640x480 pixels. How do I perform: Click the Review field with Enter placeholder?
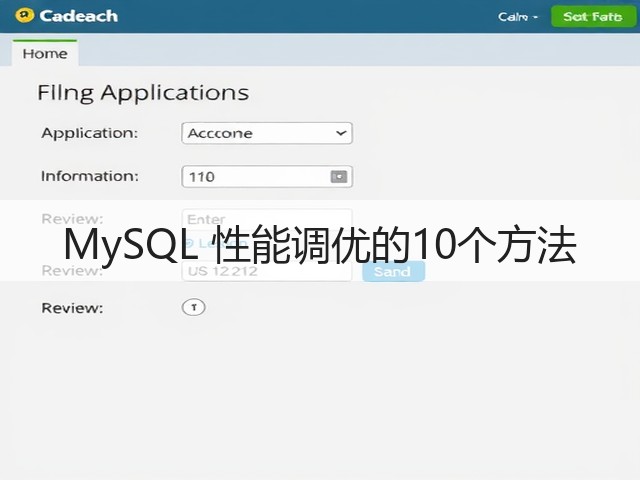point(267,219)
